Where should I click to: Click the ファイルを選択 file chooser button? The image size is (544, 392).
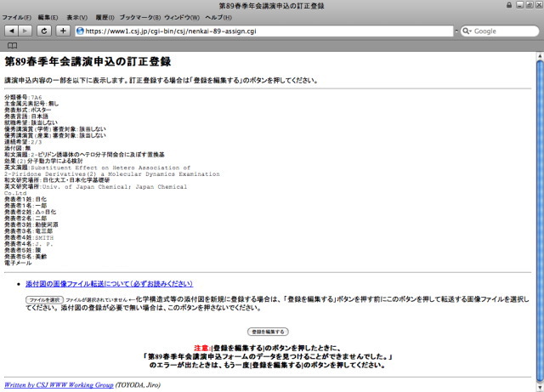pyautogui.click(x=44, y=300)
